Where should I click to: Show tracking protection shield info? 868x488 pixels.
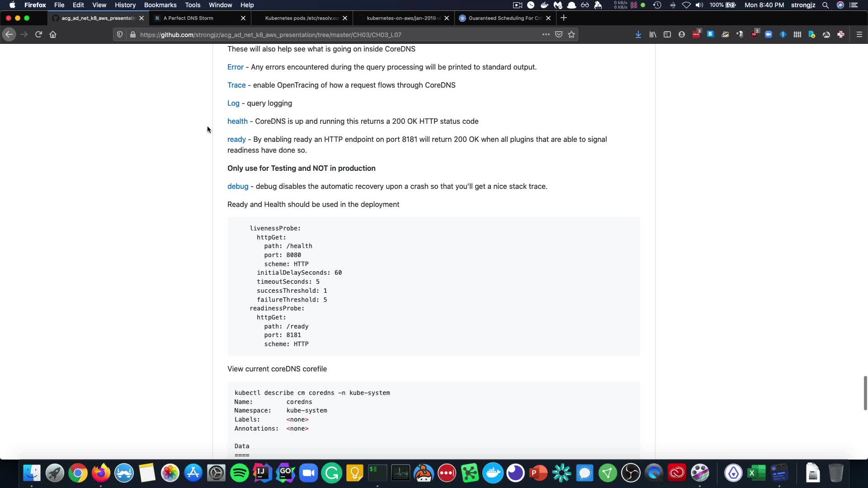point(120,34)
